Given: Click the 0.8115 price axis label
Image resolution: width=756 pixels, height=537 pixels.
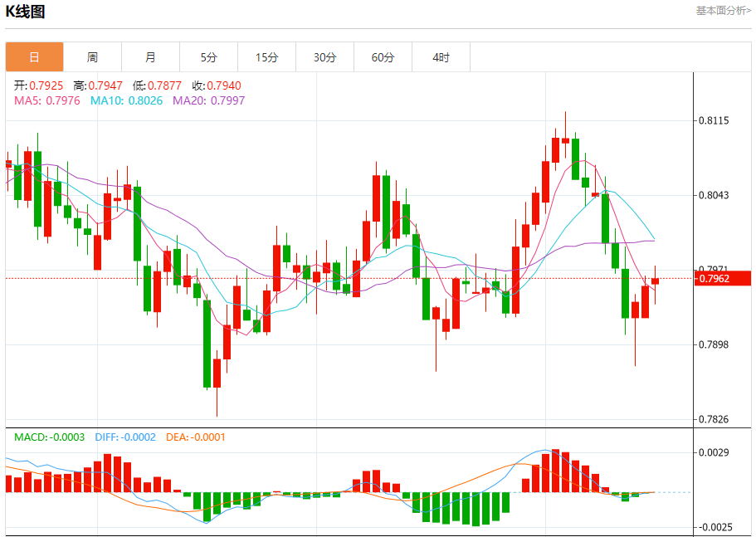Looking at the screenshot, I should point(714,120).
